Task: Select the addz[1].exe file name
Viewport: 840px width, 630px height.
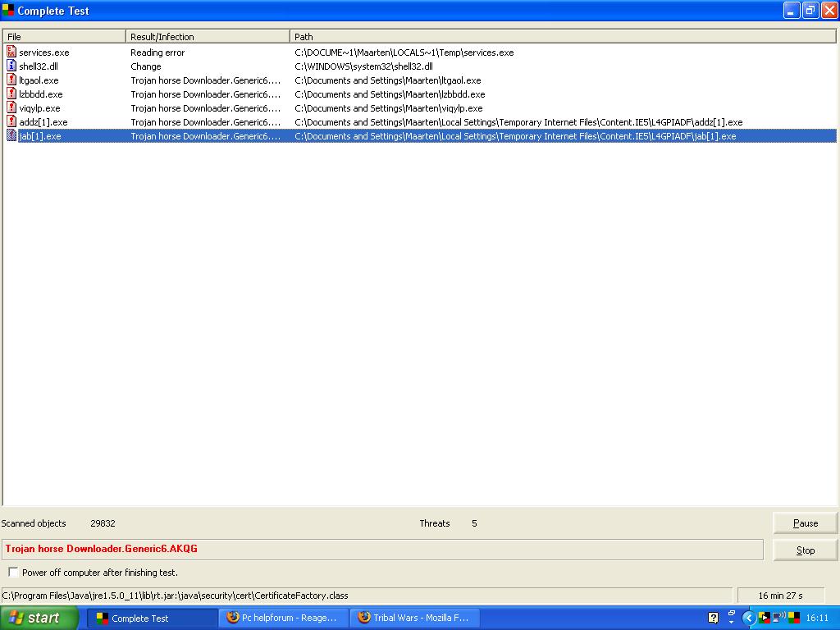Action: pyautogui.click(x=43, y=122)
